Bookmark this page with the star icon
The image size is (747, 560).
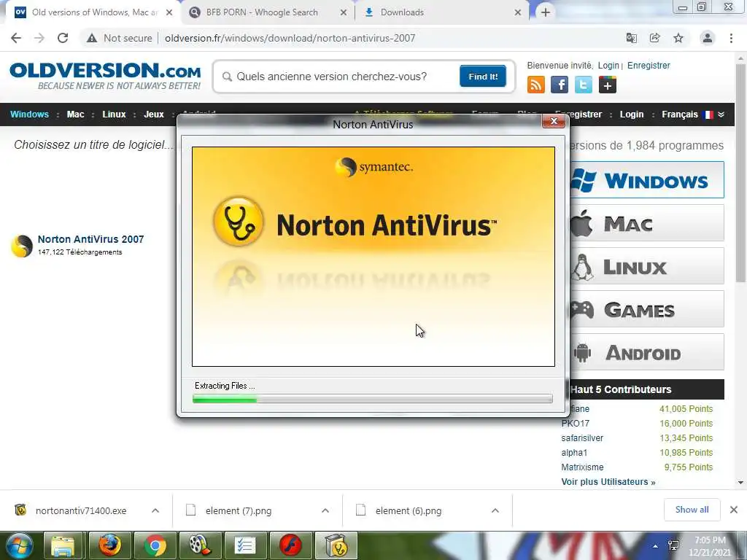[678, 38]
